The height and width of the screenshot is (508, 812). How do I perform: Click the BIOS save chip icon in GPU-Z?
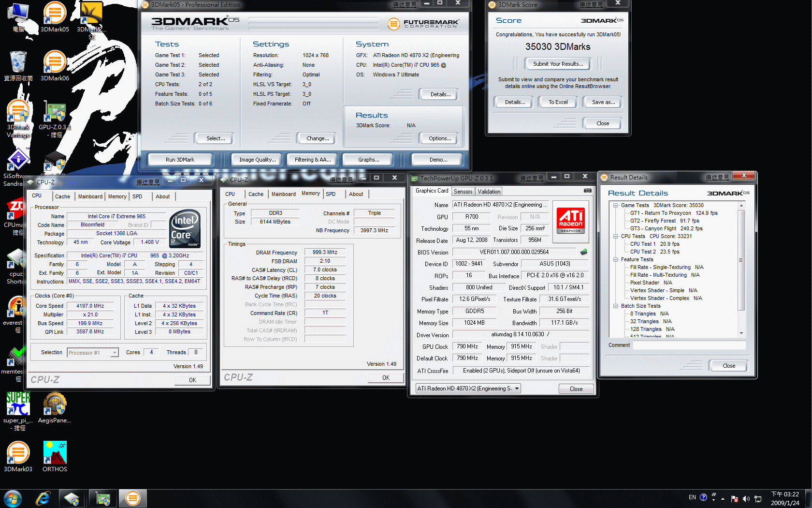tap(584, 252)
